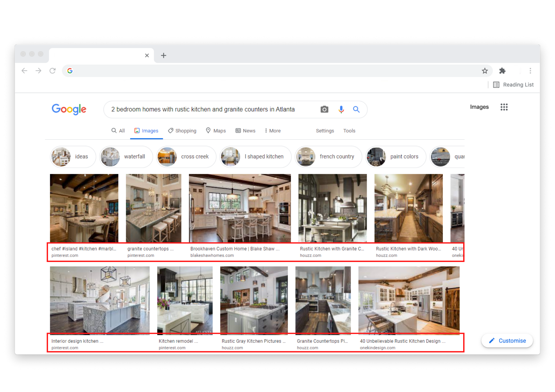The height and width of the screenshot is (392, 555).
Task: Open the search Tools filters
Action: (x=349, y=131)
